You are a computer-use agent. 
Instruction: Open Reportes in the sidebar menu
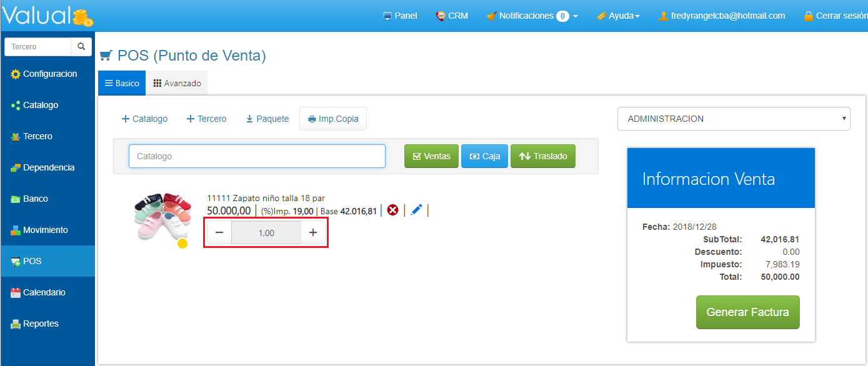click(41, 324)
